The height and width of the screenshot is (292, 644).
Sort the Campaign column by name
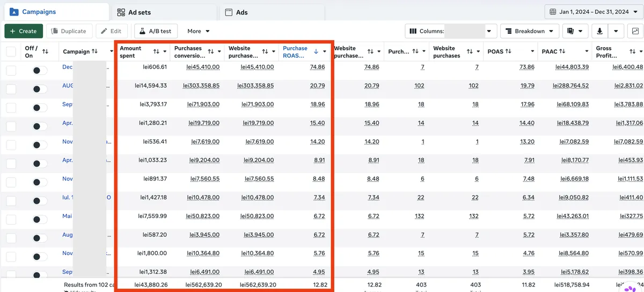94,51
